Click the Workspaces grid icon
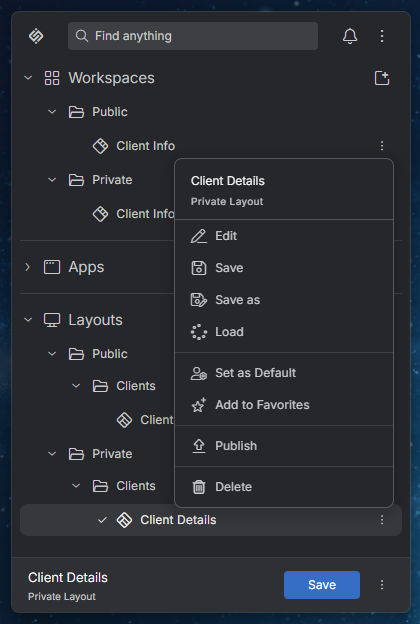Viewport: 420px width, 624px height. [x=52, y=78]
